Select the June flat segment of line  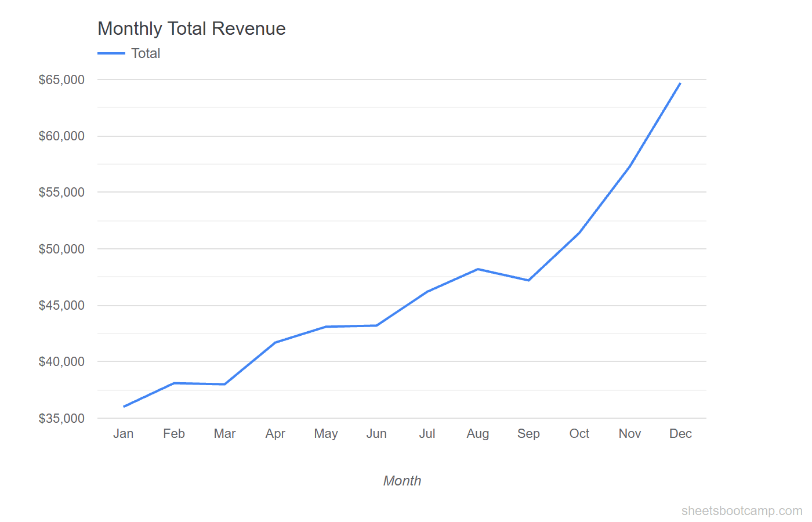[x=377, y=325]
